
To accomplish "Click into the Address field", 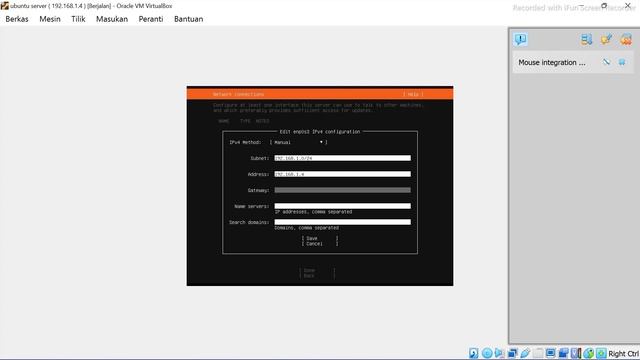I will point(342,174).
